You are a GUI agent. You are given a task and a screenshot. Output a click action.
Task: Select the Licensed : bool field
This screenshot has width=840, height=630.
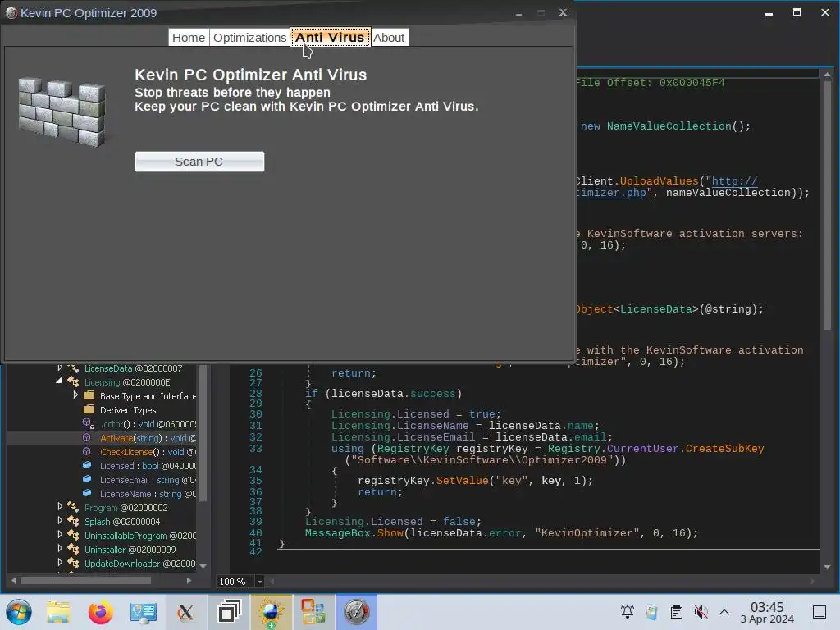point(148,466)
